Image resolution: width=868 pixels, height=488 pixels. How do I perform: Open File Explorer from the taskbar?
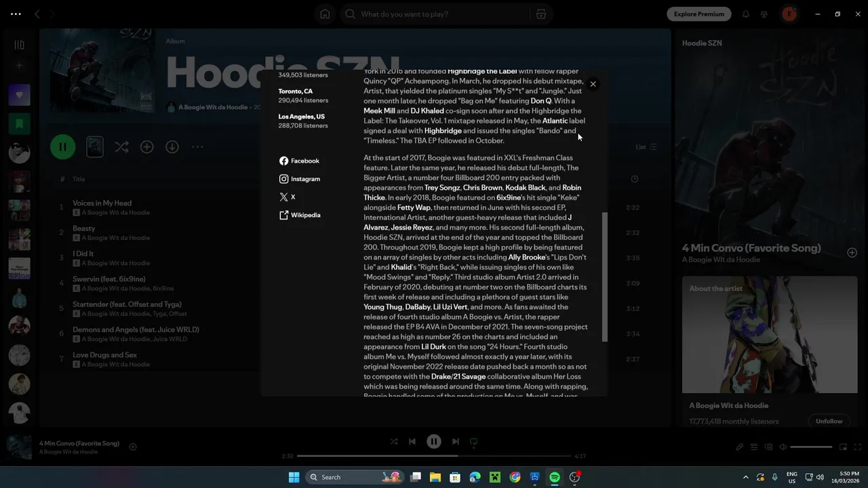435,477
